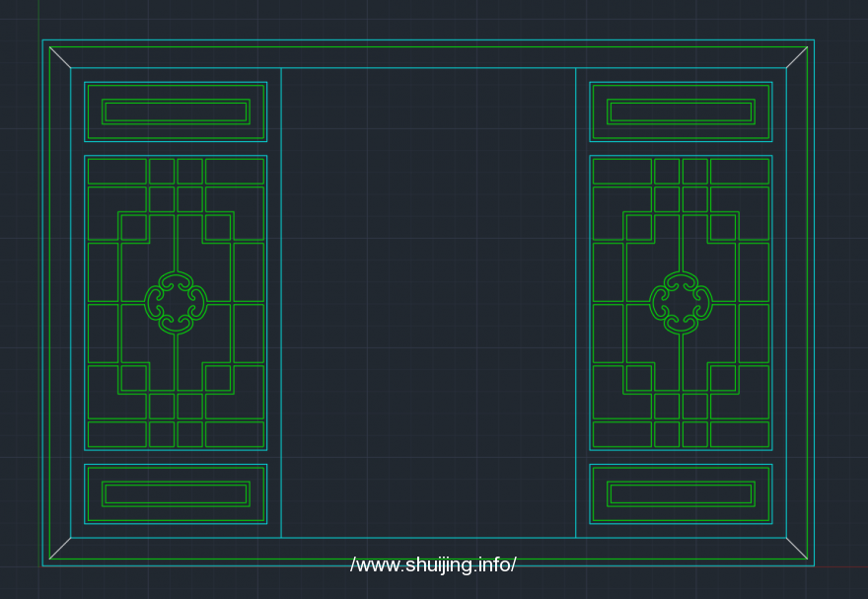The image size is (868, 599).
Task: Pick the lower-left small double-outlined green rectangle
Action: click(x=176, y=493)
